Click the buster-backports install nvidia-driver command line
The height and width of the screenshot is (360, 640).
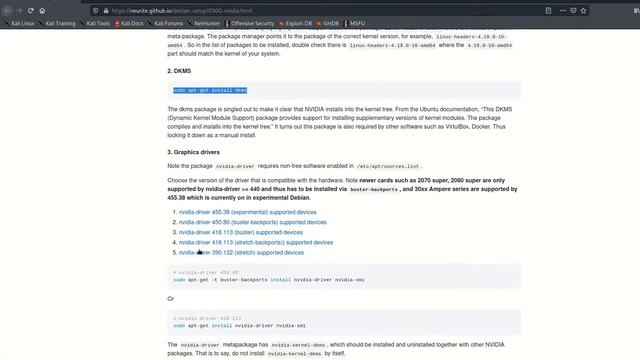tap(269, 280)
